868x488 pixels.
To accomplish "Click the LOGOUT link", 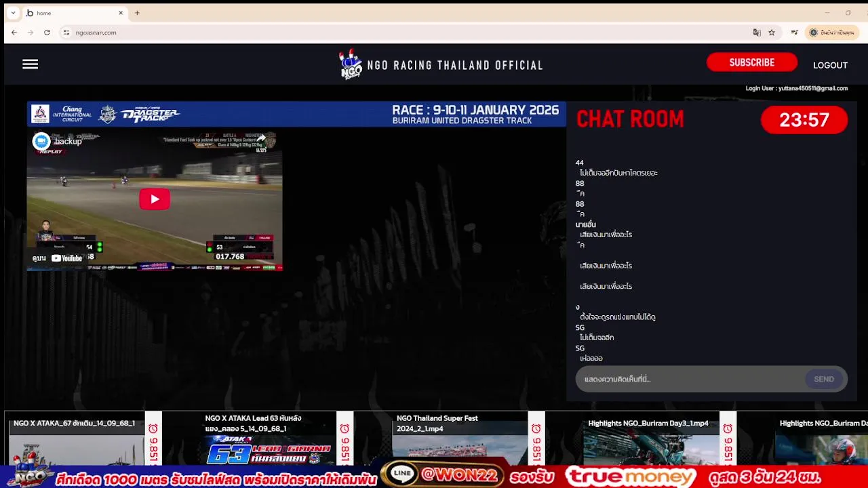I will click(x=830, y=65).
